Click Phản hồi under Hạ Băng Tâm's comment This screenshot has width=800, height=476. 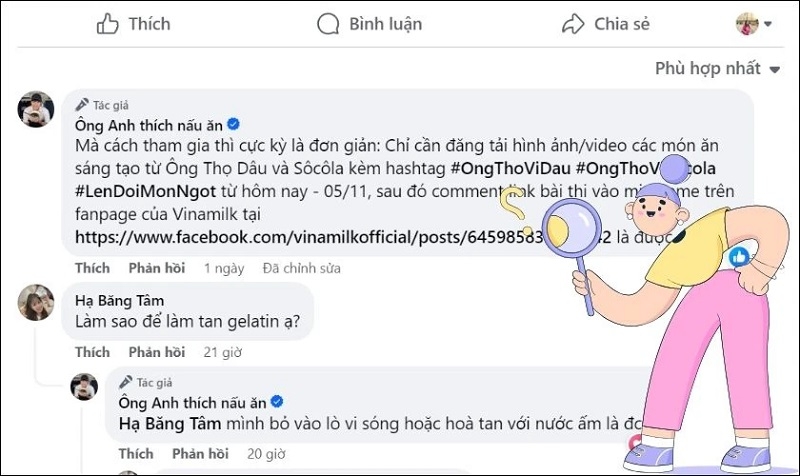156,352
